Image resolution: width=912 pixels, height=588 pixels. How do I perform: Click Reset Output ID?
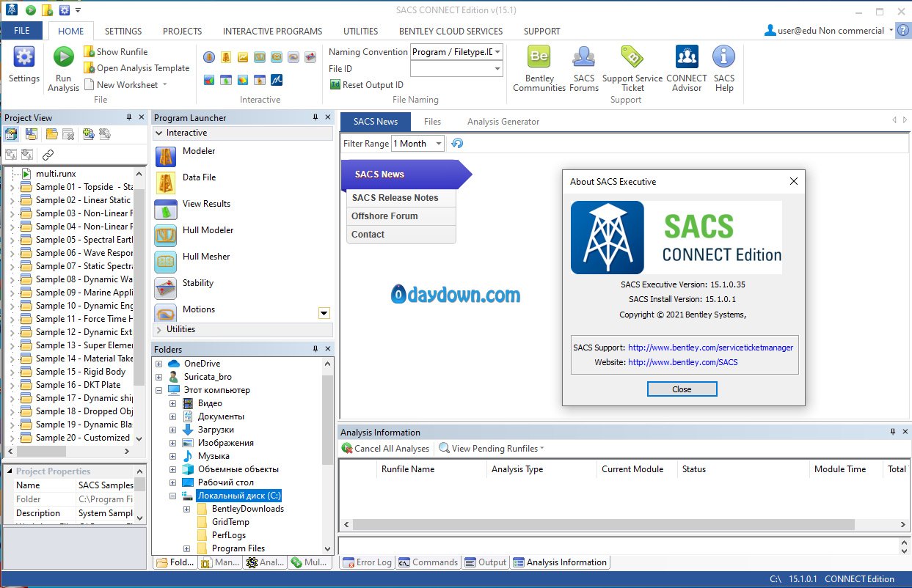[x=366, y=84]
